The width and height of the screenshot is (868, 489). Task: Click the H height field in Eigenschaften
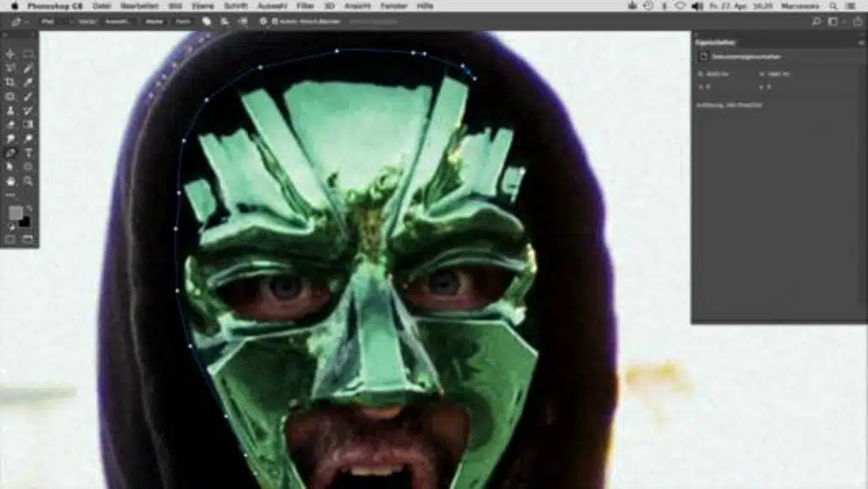[779, 74]
